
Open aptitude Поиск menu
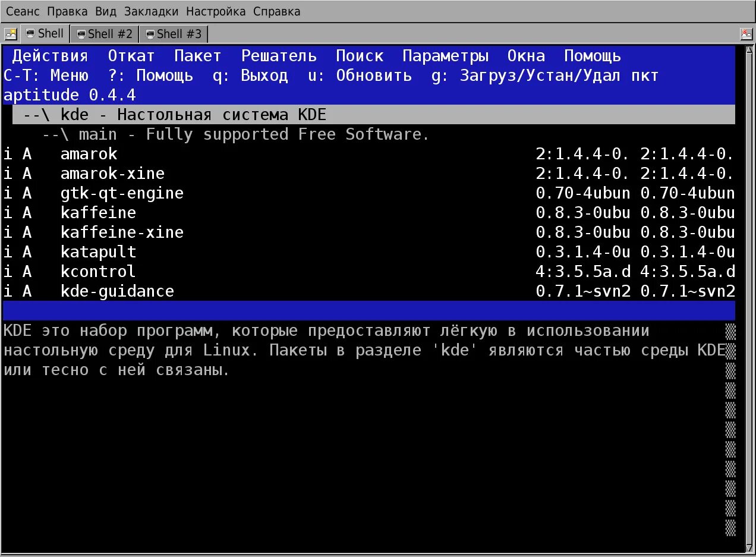[x=360, y=56]
